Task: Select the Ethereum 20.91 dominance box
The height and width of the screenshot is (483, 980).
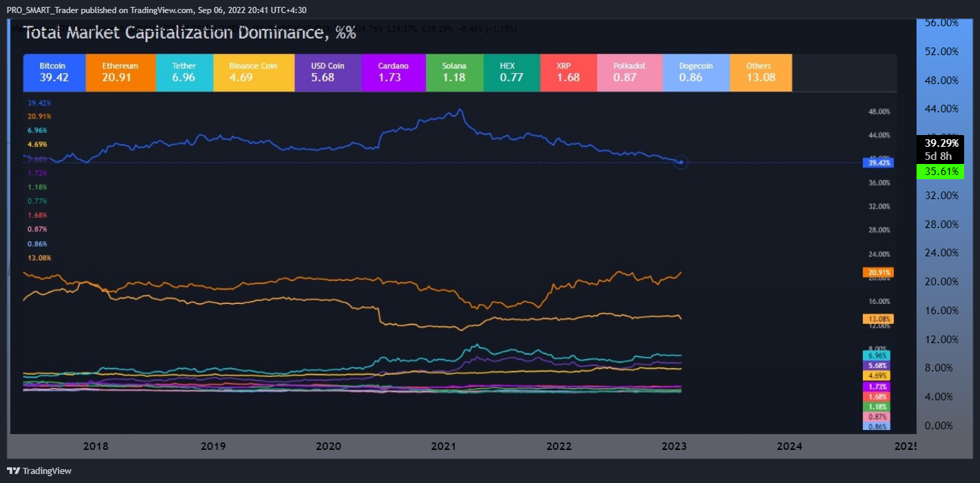Action: click(x=120, y=72)
